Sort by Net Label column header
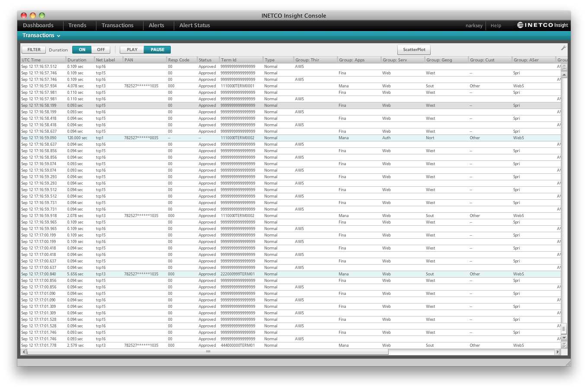 (x=109, y=60)
